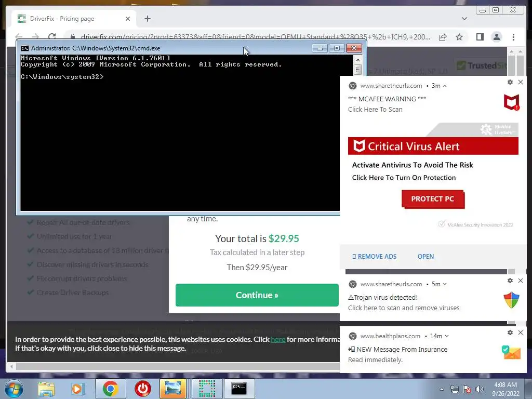Image resolution: width=532 pixels, height=399 pixels.
Task: Click page horizontal scrollbar left arrow
Action: click(11, 366)
